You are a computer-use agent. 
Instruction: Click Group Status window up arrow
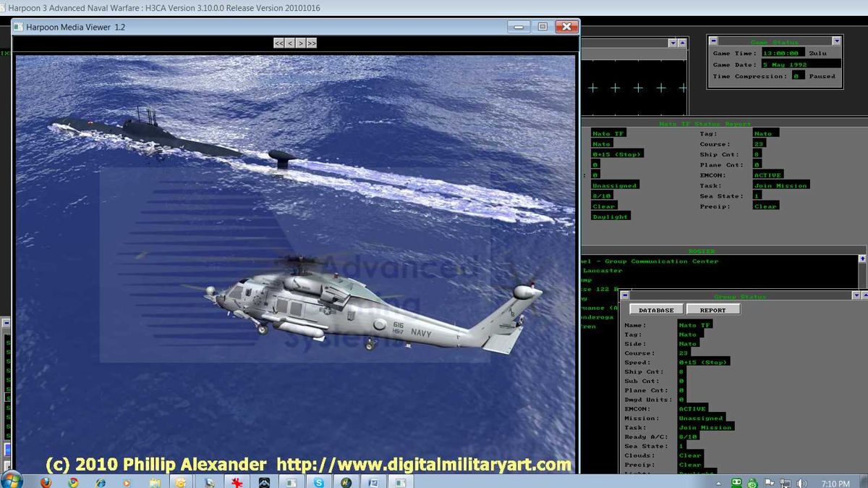point(864,295)
